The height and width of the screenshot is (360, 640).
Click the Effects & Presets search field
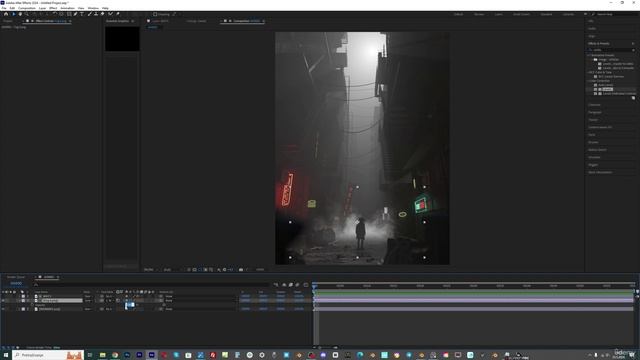[611, 50]
